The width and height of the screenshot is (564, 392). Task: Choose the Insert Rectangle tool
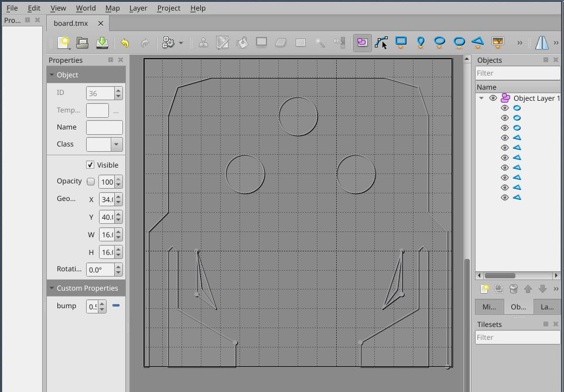[401, 43]
